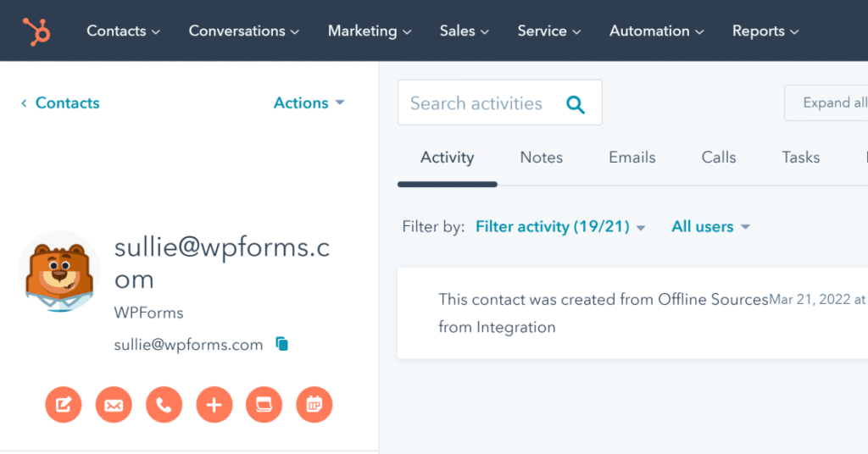Expand the Filter activity (19/21) dropdown
The image size is (868, 454).
(560, 227)
